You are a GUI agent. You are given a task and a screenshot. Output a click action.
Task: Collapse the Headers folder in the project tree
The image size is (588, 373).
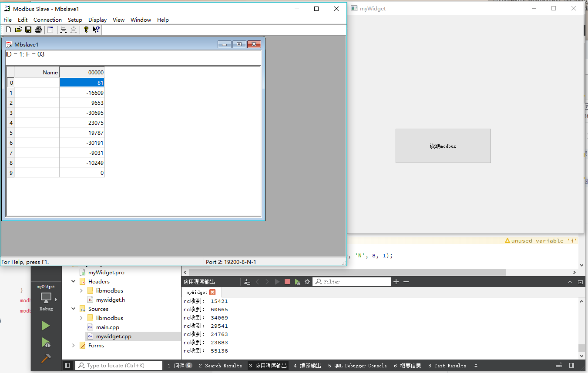(x=73, y=281)
